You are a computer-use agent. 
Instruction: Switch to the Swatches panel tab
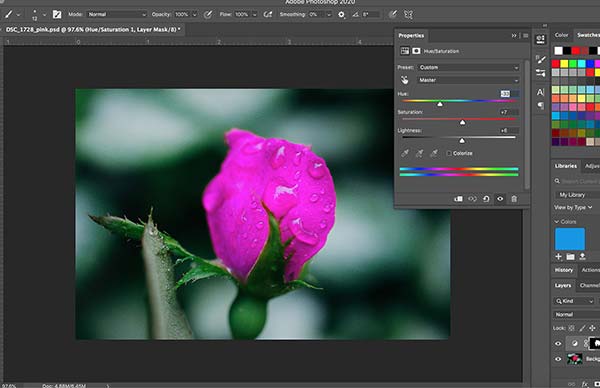pyautogui.click(x=587, y=35)
